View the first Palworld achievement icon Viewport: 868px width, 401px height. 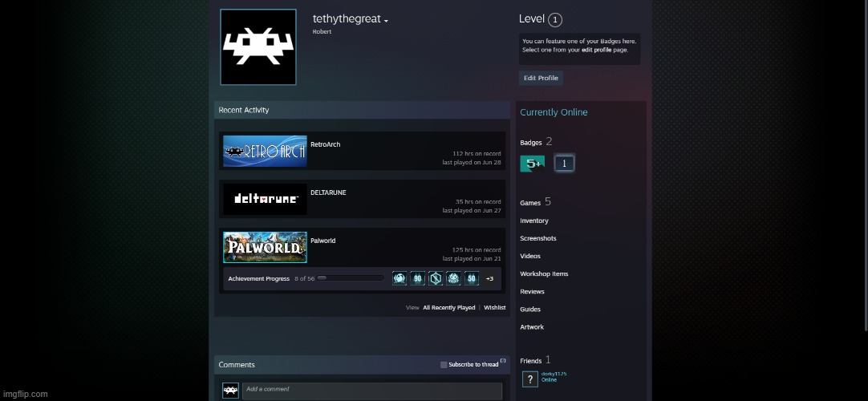point(400,278)
